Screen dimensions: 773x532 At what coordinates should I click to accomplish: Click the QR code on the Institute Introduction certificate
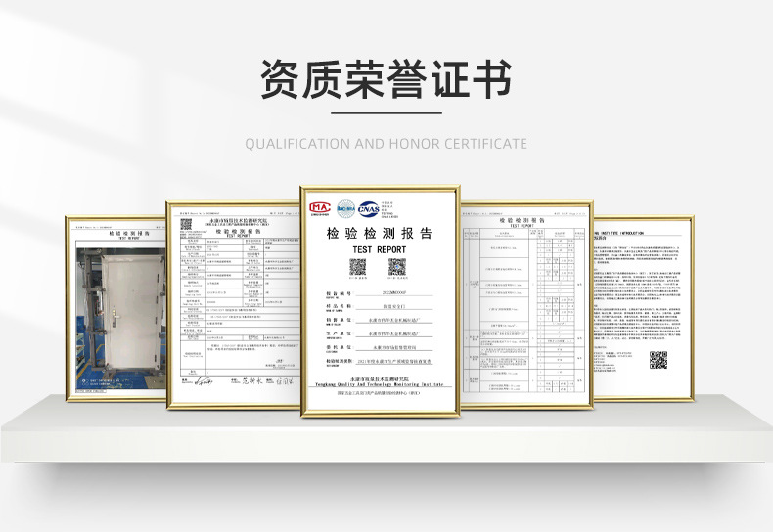[x=659, y=360]
